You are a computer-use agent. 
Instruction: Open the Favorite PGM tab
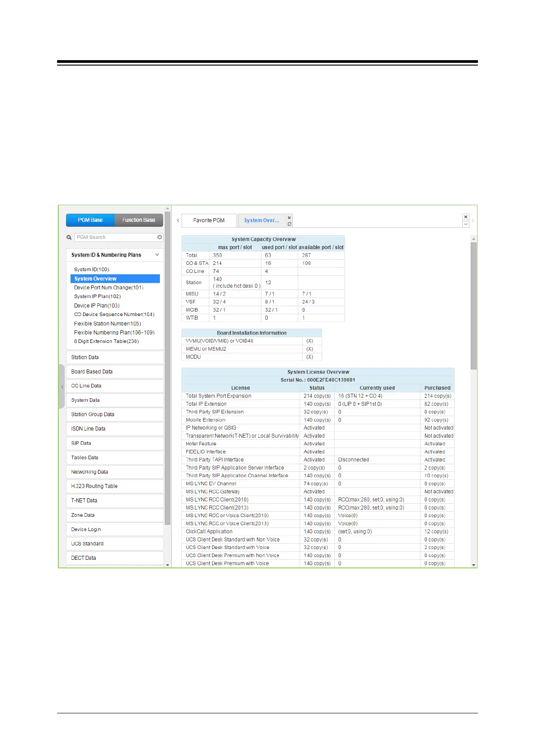209,220
